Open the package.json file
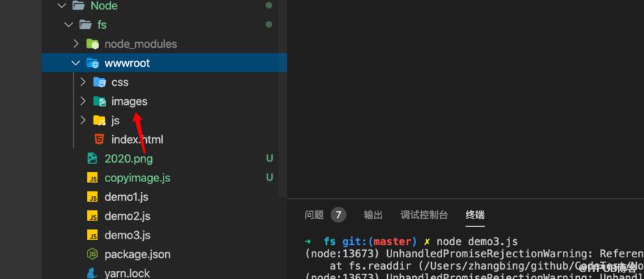The height and width of the screenshot is (279, 644). [x=137, y=254]
